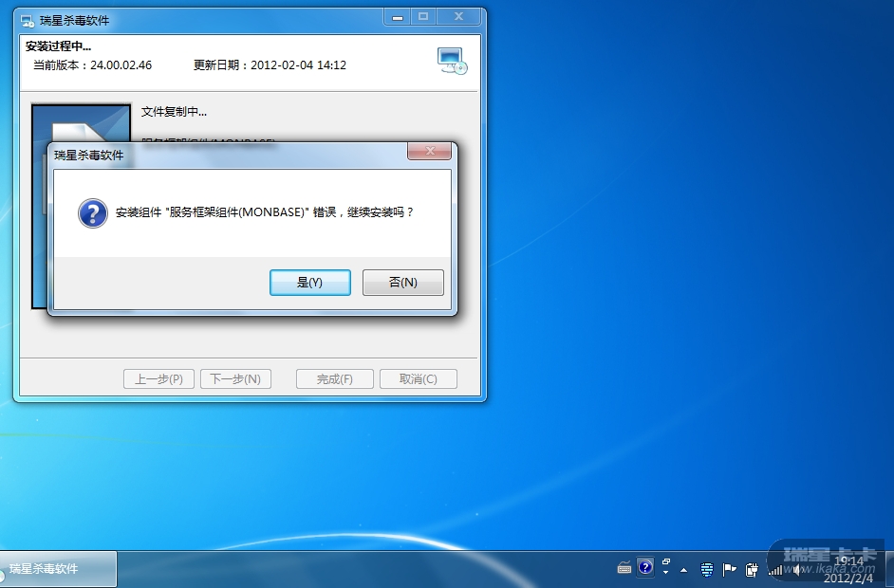The width and height of the screenshot is (894, 588).
Task: Click 更新日期：2012-02-04 14:12 text
Action: [270, 64]
